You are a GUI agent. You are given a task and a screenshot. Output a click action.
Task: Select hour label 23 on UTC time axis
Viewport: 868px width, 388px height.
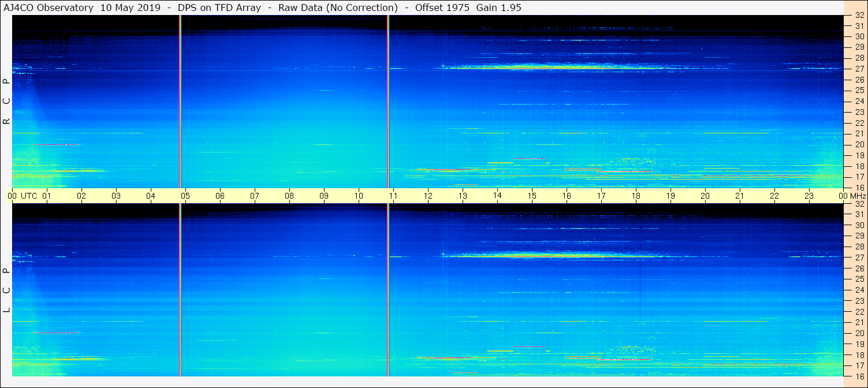pyautogui.click(x=809, y=196)
